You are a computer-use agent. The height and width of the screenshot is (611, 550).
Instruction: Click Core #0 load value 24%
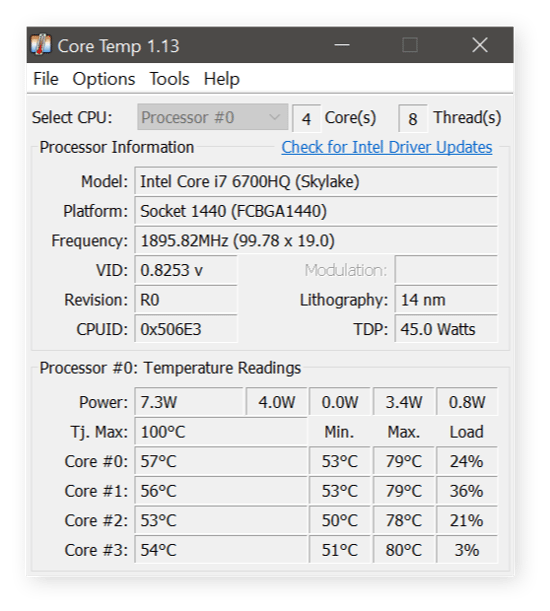click(x=467, y=461)
